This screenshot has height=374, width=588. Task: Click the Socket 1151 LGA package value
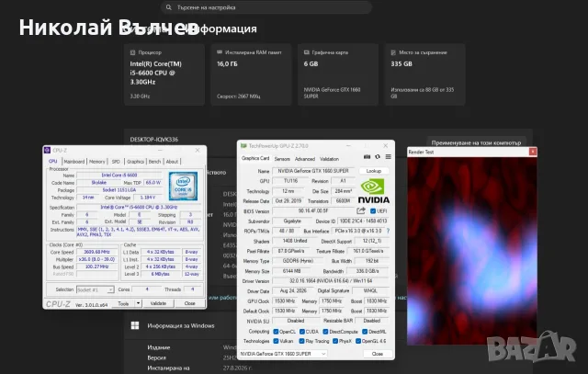pyautogui.click(x=119, y=190)
